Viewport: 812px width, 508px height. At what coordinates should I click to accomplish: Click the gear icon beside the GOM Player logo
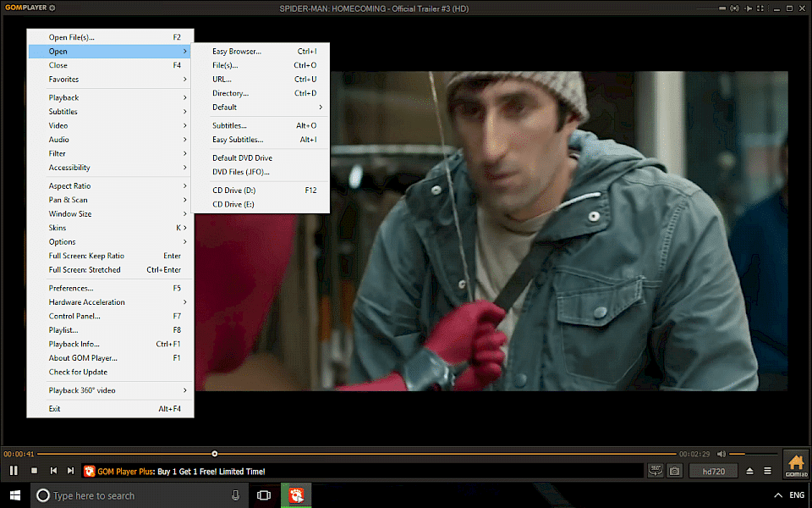[52, 8]
